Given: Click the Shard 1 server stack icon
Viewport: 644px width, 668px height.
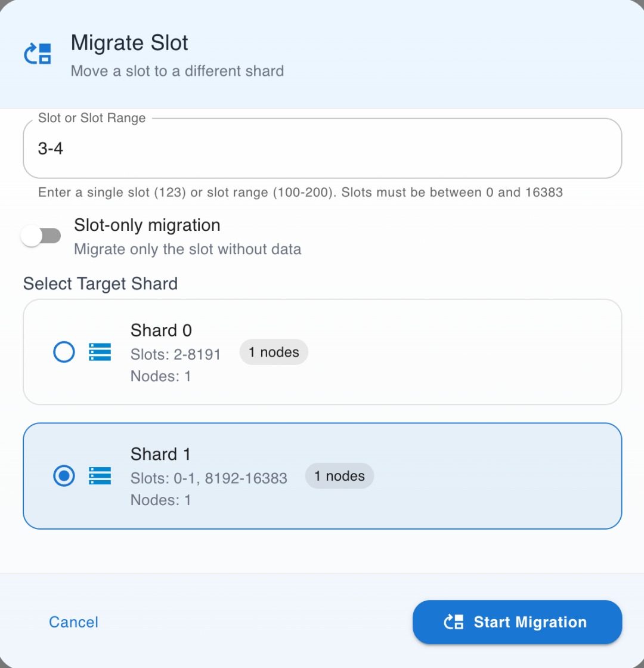Looking at the screenshot, I should click(x=100, y=475).
